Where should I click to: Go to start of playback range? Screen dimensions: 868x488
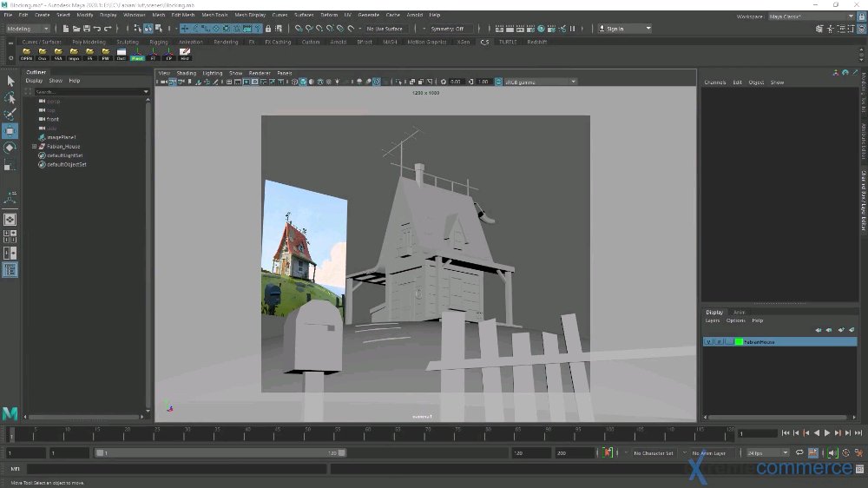(786, 432)
